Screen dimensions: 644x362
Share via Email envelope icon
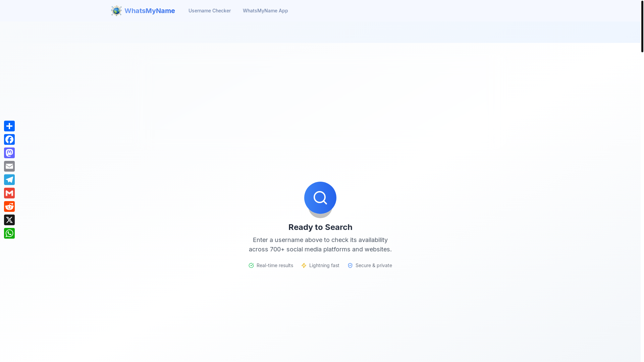tap(9, 166)
